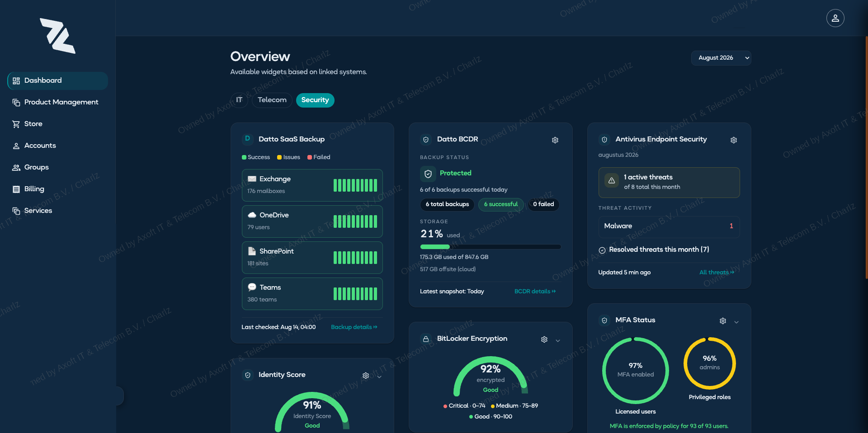Open BitLocker Encryption settings gear
The image size is (868, 433).
point(544,339)
